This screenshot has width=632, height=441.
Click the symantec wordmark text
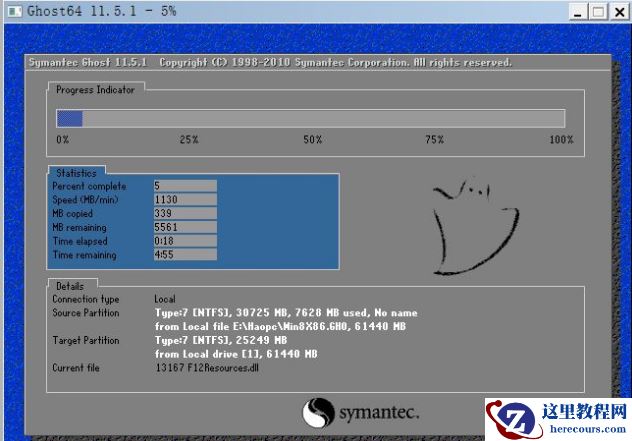click(x=379, y=413)
